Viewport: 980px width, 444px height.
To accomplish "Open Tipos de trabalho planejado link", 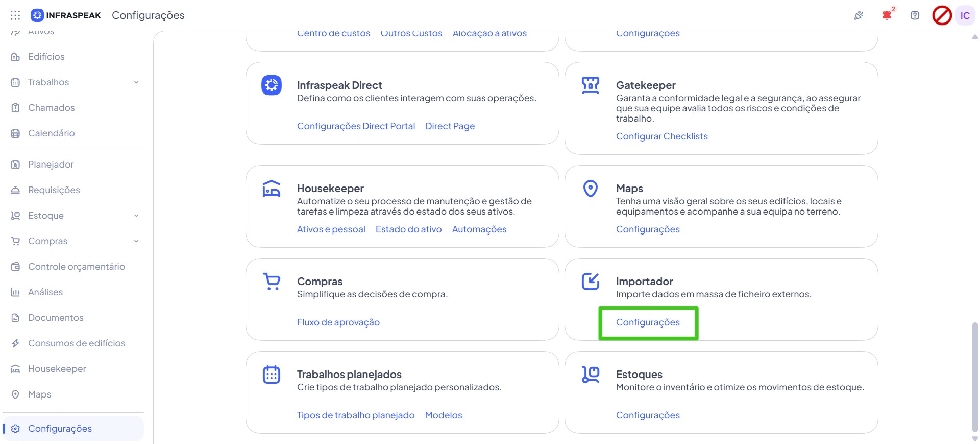I will (356, 415).
